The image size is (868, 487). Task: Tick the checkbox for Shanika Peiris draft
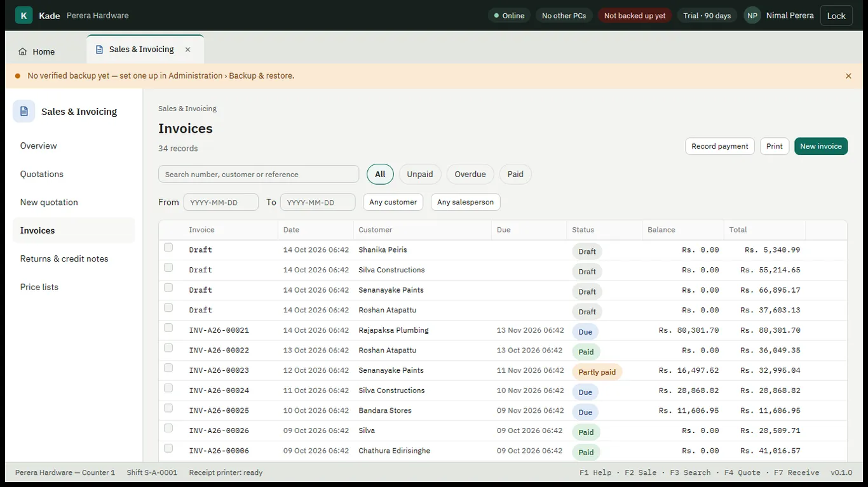pyautogui.click(x=168, y=248)
